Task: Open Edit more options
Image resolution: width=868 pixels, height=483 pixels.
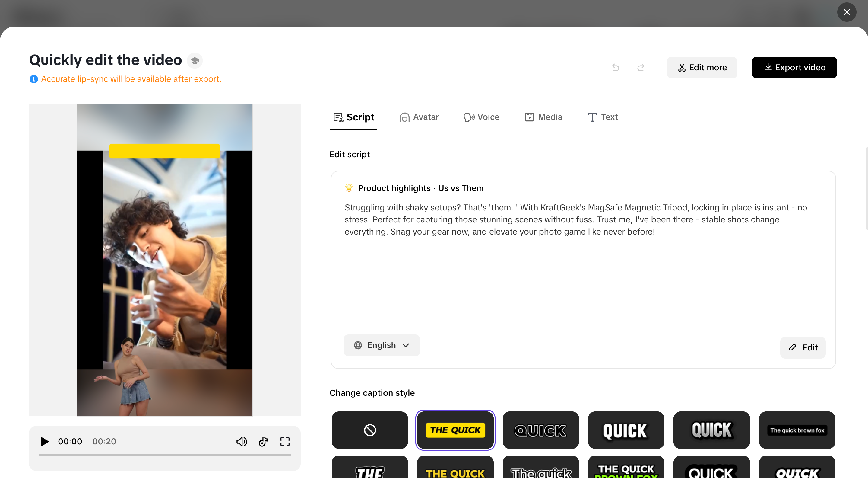Action: click(702, 67)
